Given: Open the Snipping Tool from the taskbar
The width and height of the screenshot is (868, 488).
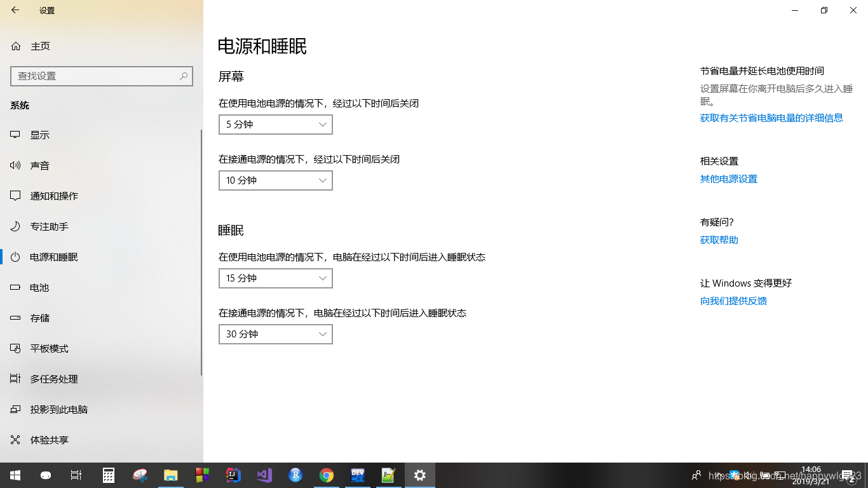Looking at the screenshot, I should pyautogui.click(x=139, y=475).
